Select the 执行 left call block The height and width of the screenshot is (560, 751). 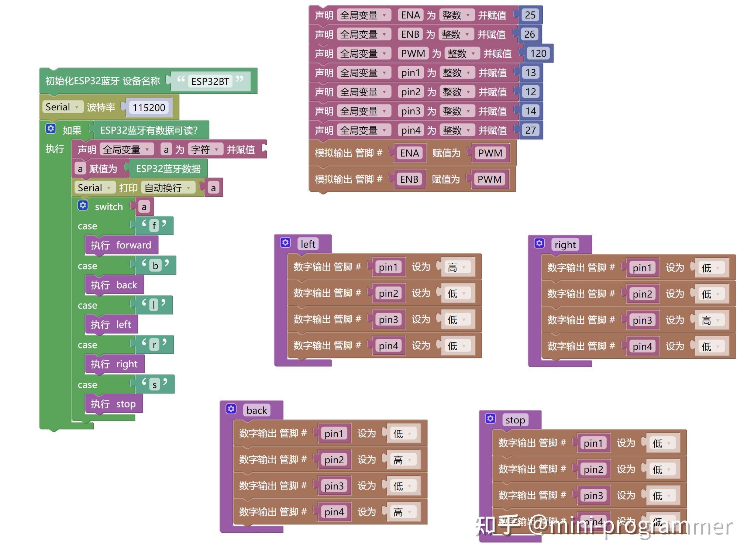pos(111,324)
